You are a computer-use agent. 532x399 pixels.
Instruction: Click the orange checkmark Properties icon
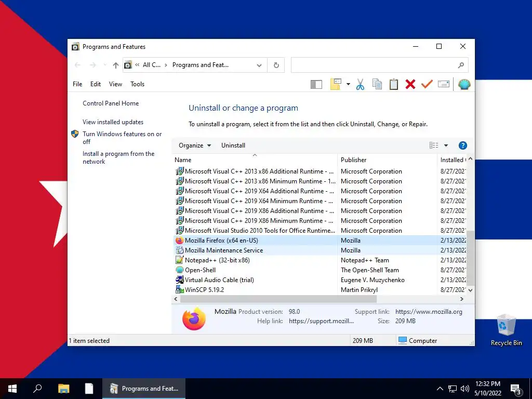[427, 84]
